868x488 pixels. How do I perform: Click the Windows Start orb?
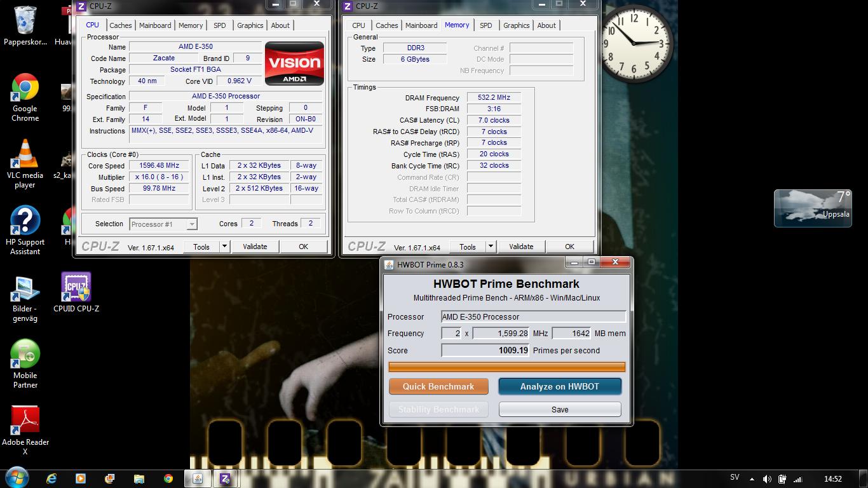click(16, 477)
